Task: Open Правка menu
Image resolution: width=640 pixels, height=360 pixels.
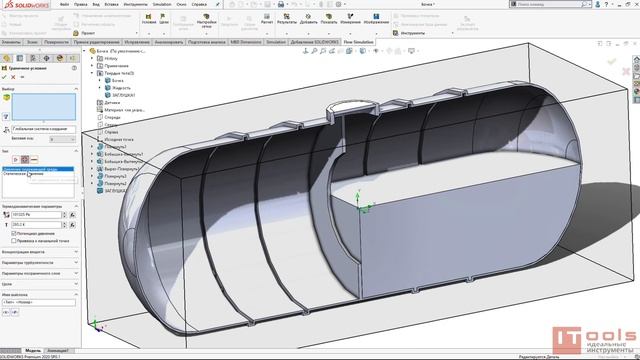Action: tap(80, 4)
